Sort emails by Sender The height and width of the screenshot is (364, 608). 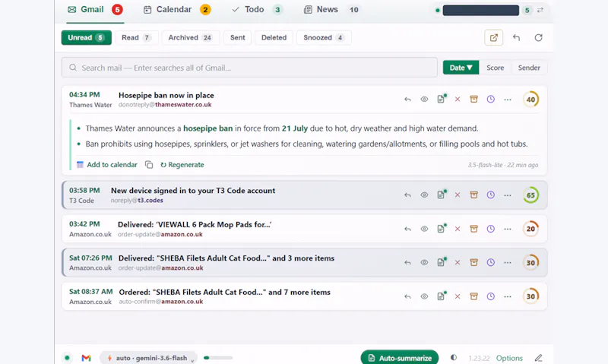529,68
